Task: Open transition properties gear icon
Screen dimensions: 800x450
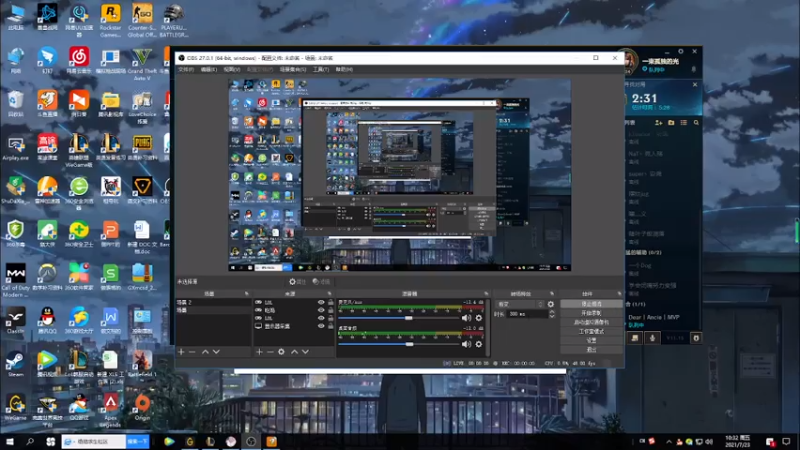Action: coord(551,304)
